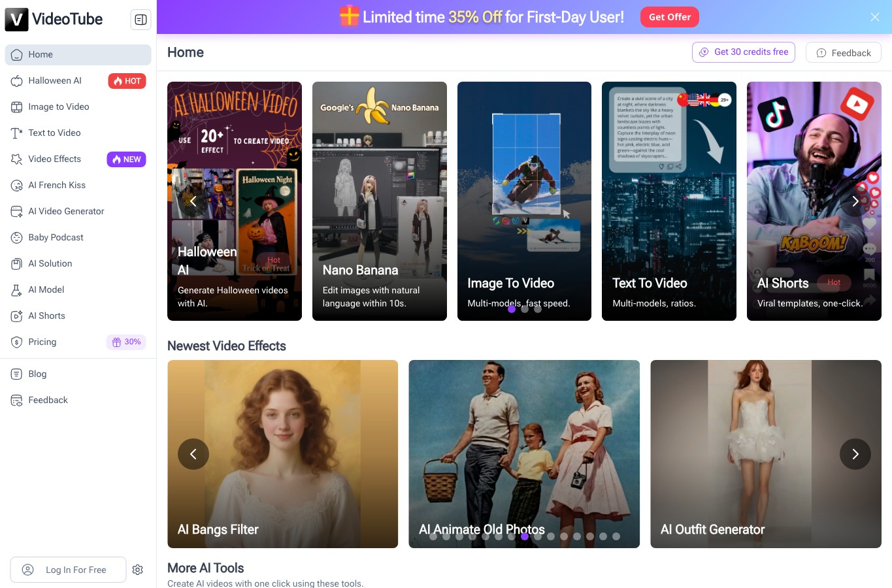
Task: Select the last Newest Video Effects carousel dot
Action: coord(616,536)
